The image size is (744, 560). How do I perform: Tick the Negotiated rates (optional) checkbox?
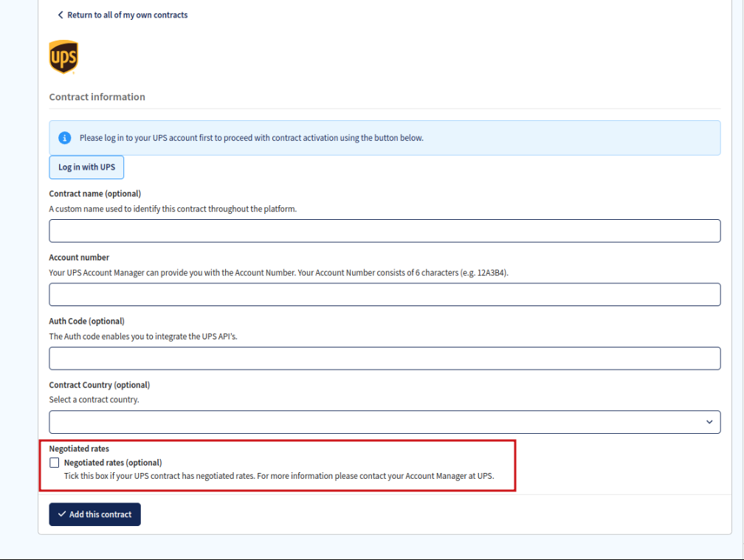point(55,463)
